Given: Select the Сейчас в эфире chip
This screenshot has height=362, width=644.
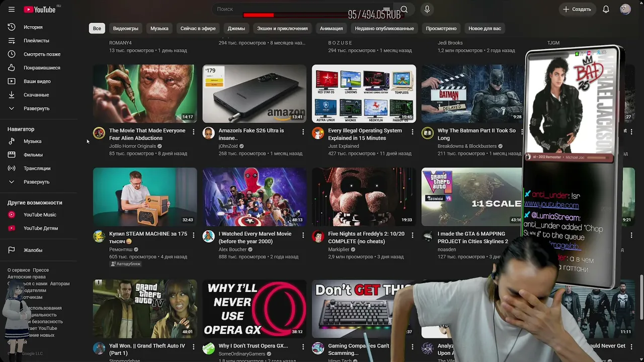Looking at the screenshot, I should (x=198, y=29).
